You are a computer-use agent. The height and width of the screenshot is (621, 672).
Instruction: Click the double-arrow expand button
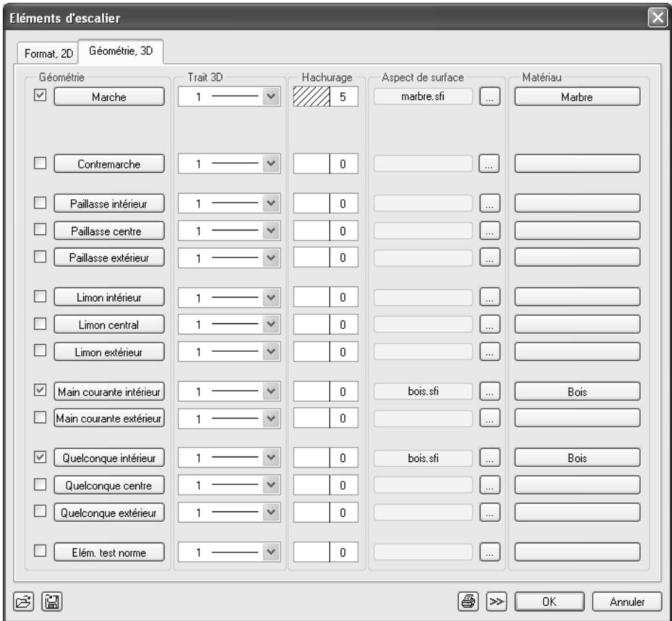(497, 602)
